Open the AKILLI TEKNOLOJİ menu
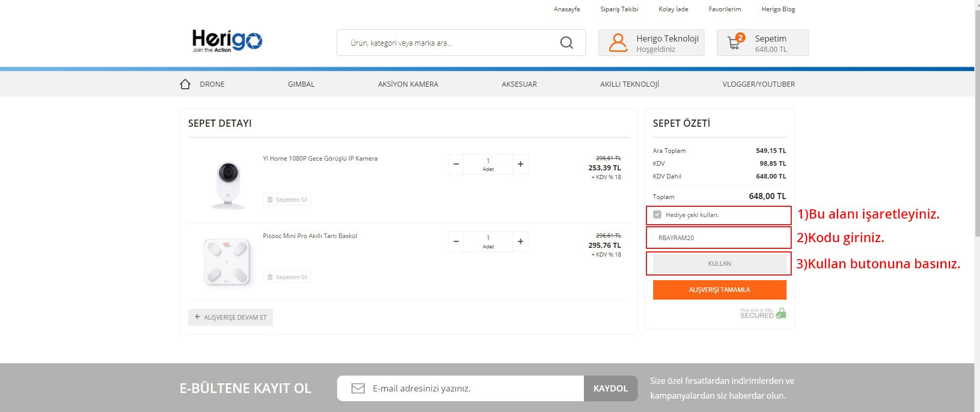The image size is (980, 412). 630,84
